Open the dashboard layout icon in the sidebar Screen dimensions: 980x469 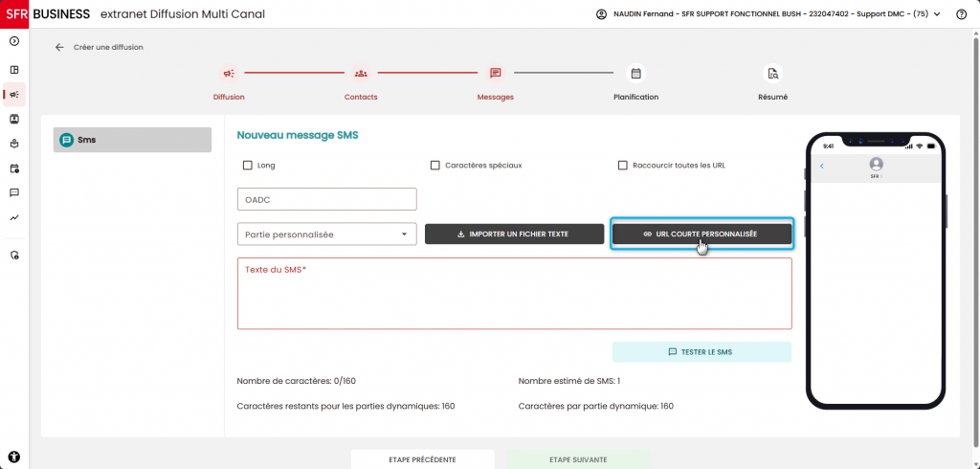click(x=14, y=70)
